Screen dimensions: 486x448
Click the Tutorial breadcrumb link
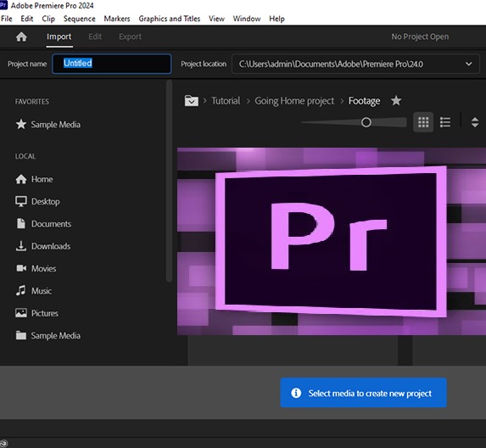tap(226, 101)
